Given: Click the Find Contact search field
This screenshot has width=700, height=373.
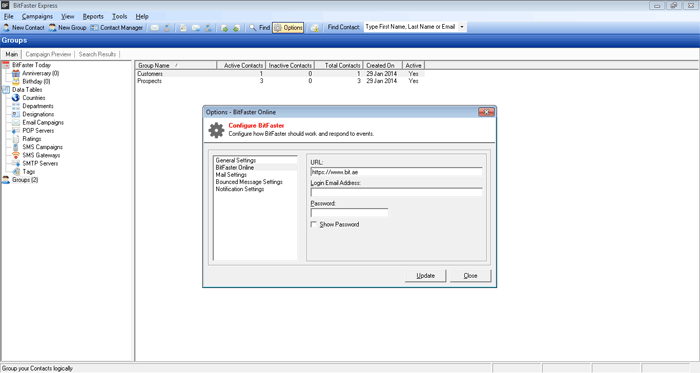Looking at the screenshot, I should tap(411, 27).
